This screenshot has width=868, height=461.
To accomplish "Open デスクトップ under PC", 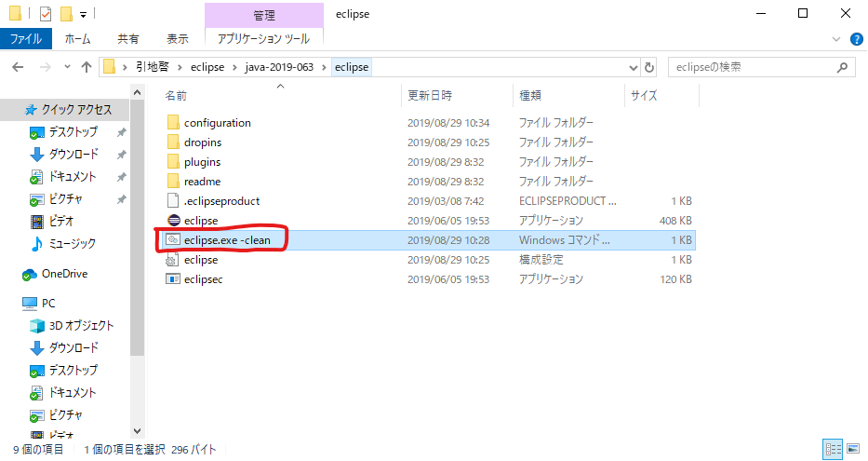I will pos(73,370).
